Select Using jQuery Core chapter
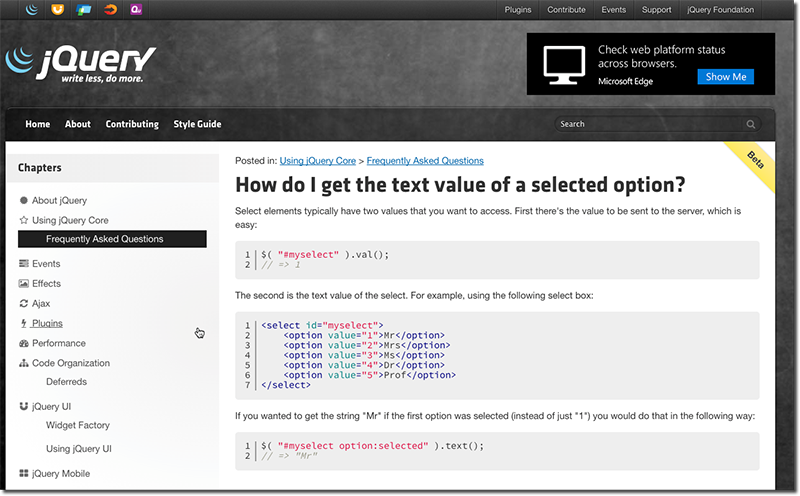This screenshot has height=496, width=800. pos(70,220)
